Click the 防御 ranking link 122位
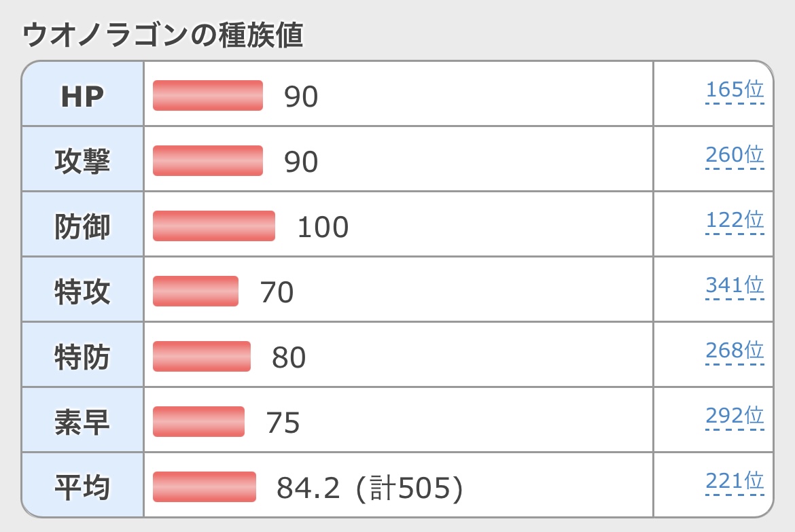This screenshot has height=532, width=795. click(x=735, y=221)
